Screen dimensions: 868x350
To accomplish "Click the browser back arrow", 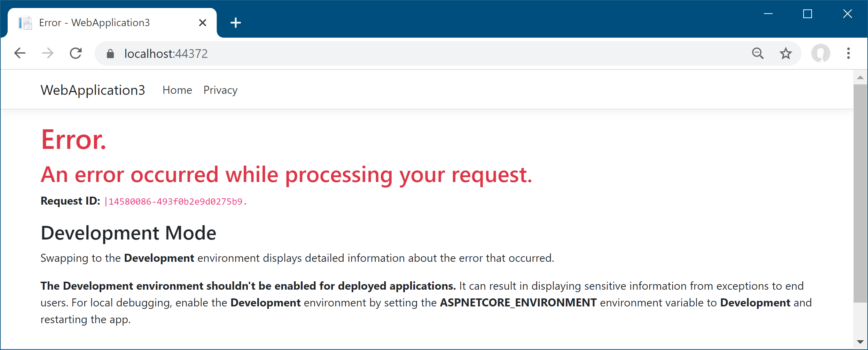I will coord(20,53).
